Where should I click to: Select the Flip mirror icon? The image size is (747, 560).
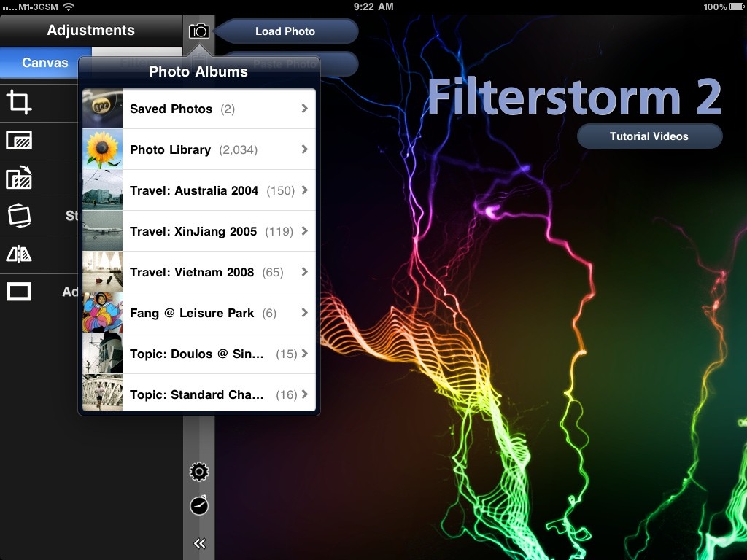pos(19,254)
